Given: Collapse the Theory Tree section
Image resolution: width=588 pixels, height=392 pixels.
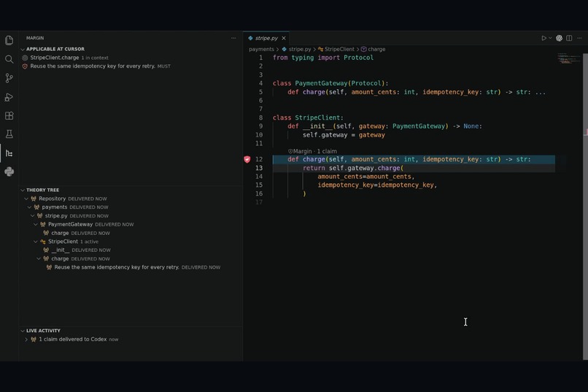Looking at the screenshot, I should point(23,191).
